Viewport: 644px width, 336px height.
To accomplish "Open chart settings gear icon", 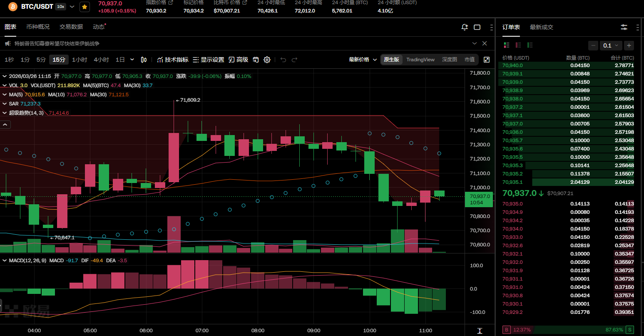I will tap(267, 60).
